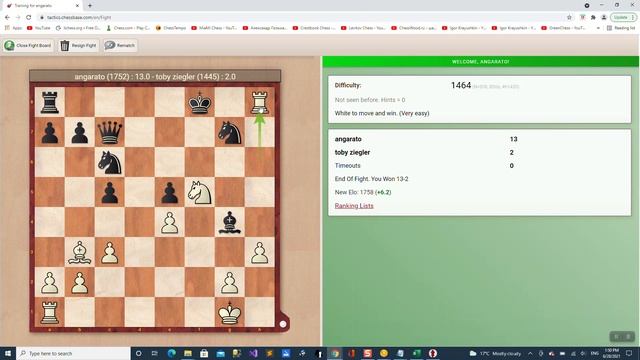Click the Chrome Update button
The height and width of the screenshot is (360, 640).
click(x=623, y=18)
